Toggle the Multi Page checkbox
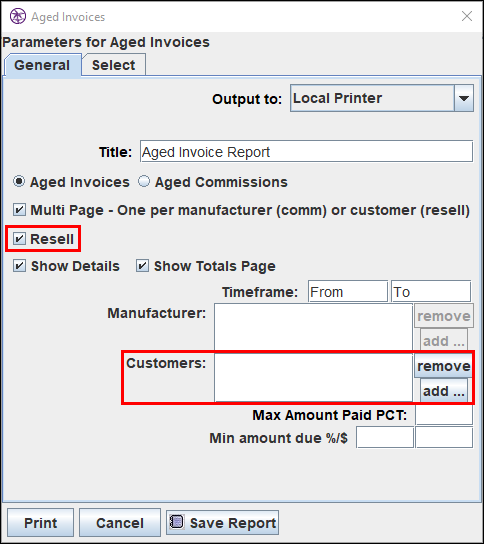This screenshot has height=544, width=484. coord(19,210)
